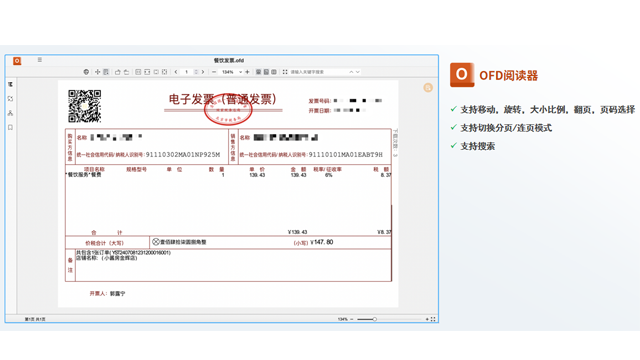Click seller tax ID 91110101MA01EABT9H

(346, 155)
